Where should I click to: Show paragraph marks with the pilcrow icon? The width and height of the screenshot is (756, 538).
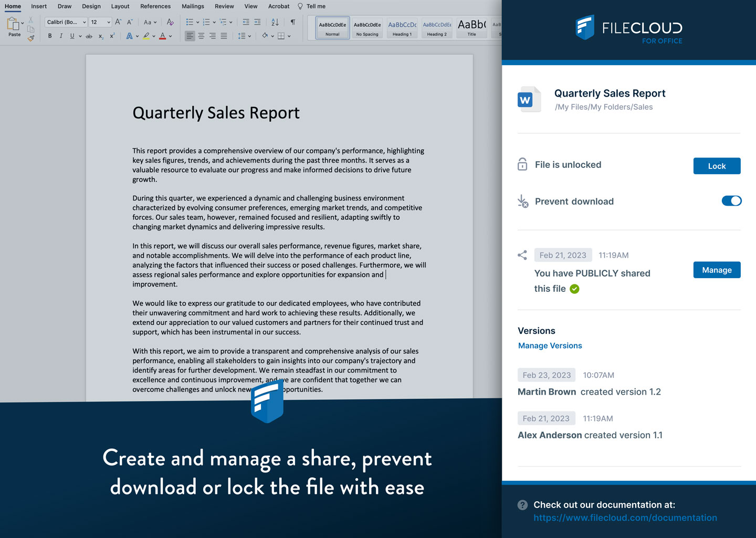point(292,22)
